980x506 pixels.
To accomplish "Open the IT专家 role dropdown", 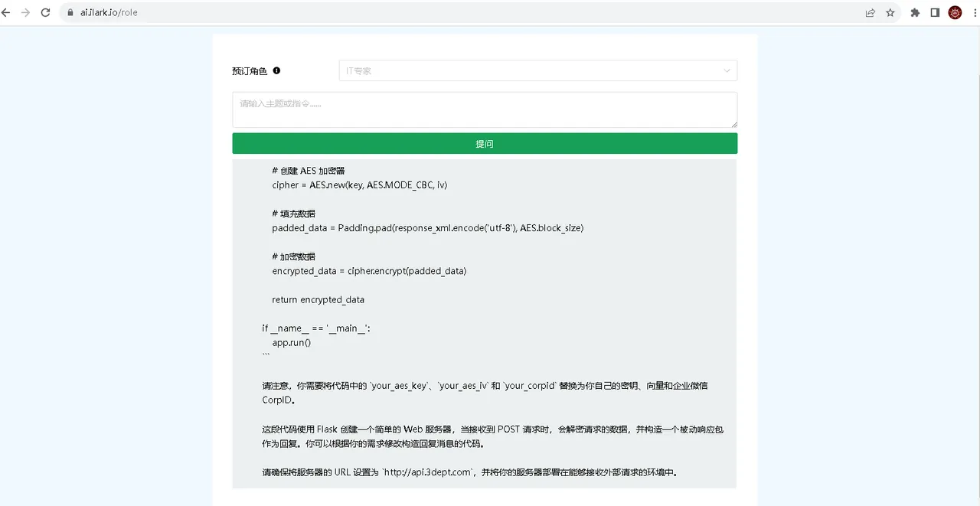I will pos(538,70).
